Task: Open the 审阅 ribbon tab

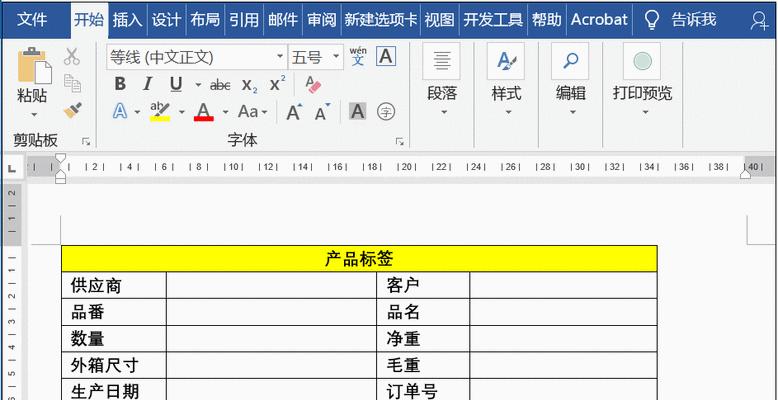Action: pos(321,19)
